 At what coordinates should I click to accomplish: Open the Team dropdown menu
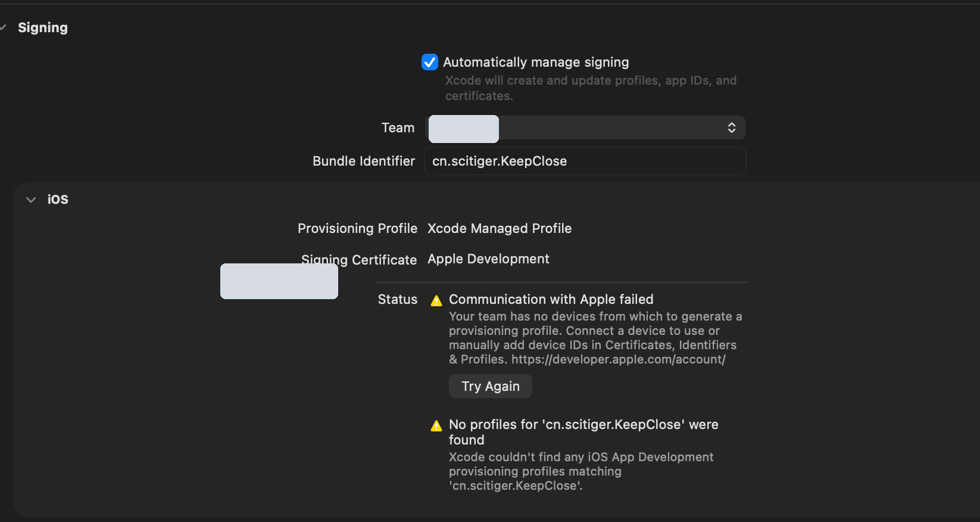coord(586,128)
